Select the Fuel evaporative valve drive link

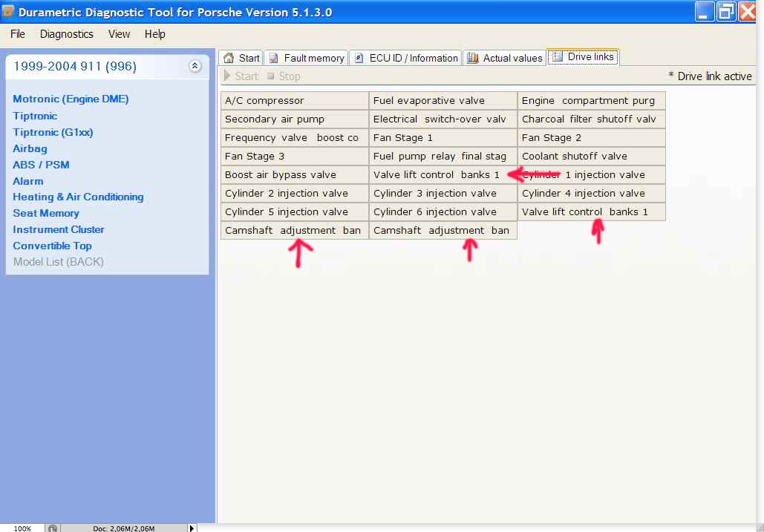443,101
